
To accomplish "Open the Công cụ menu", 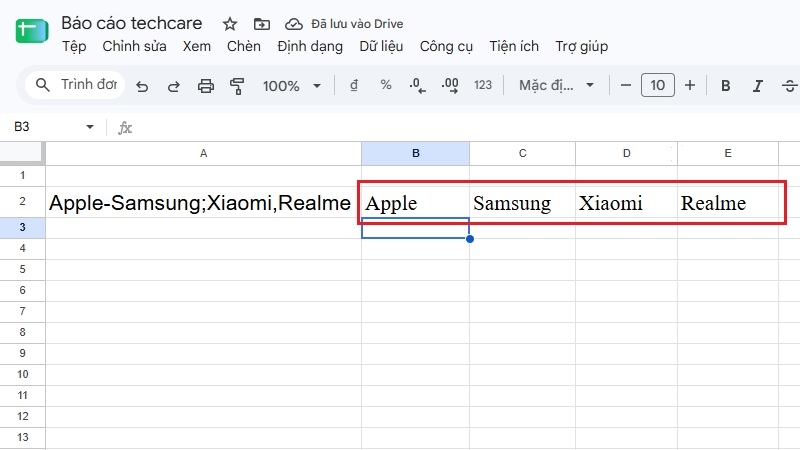I will point(446,46).
